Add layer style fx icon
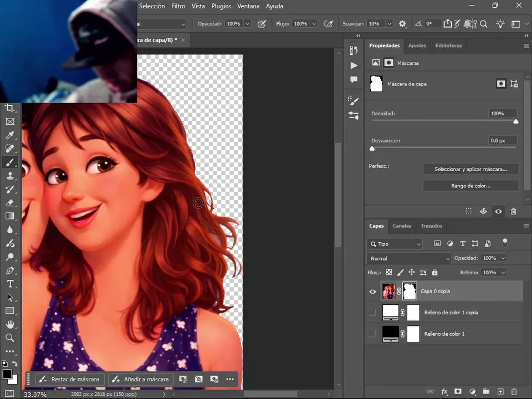Screen dimensions: 532x399 [x=444, y=392]
